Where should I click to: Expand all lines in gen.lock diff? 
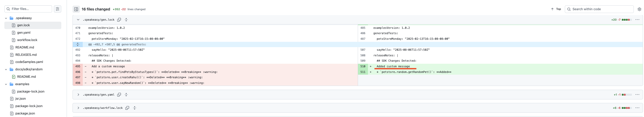coord(126,20)
